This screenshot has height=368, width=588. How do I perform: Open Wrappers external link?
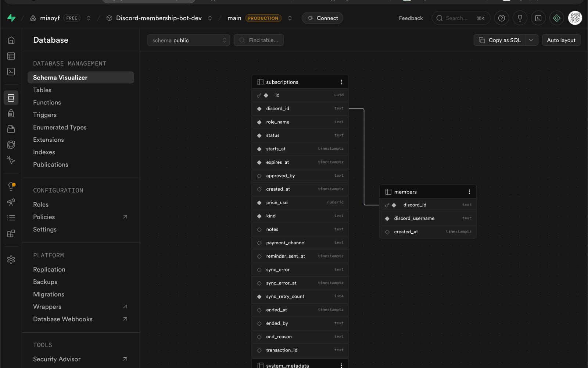81,307
